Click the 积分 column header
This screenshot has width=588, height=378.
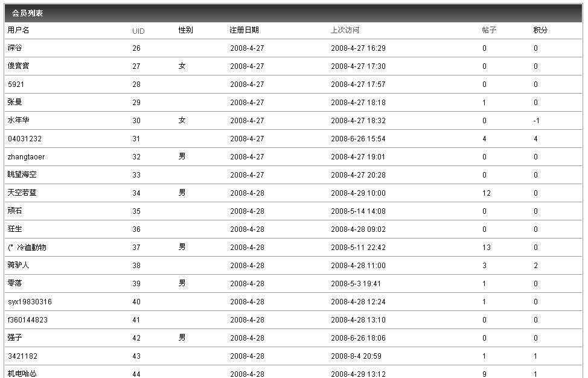click(540, 30)
